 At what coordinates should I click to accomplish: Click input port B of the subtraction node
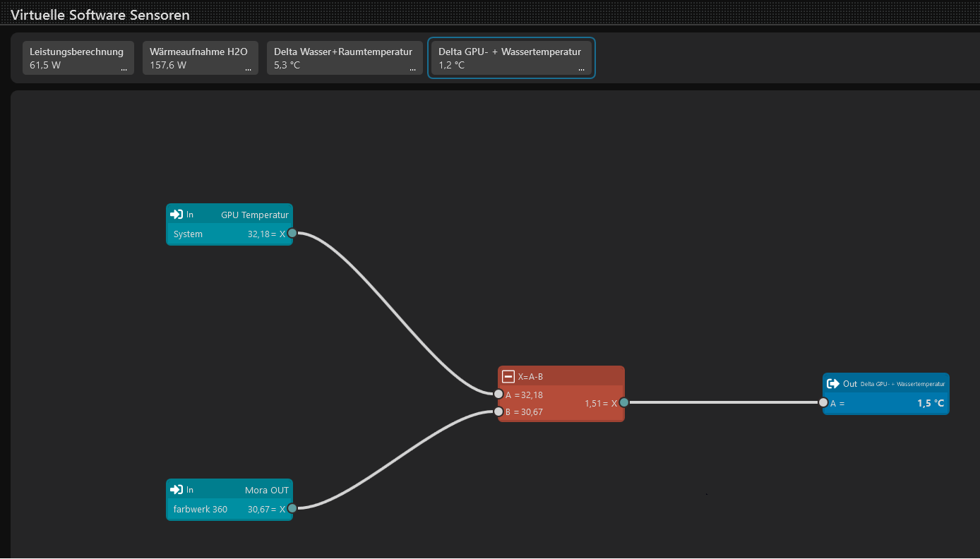[498, 411]
